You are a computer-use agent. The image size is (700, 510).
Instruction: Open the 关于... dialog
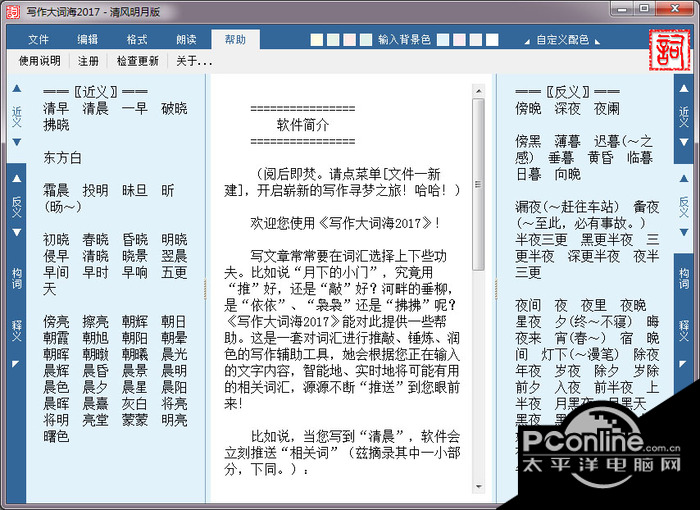pyautogui.click(x=194, y=61)
